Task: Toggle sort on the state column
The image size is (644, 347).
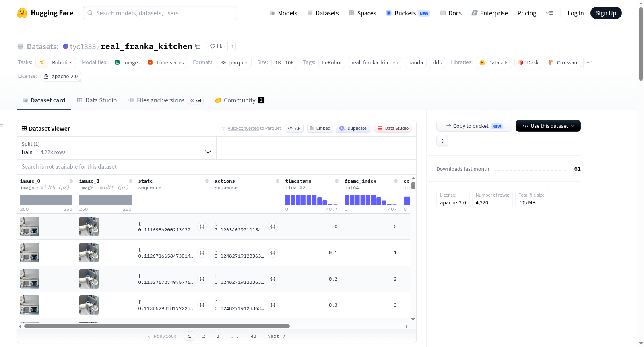Action: (x=207, y=181)
